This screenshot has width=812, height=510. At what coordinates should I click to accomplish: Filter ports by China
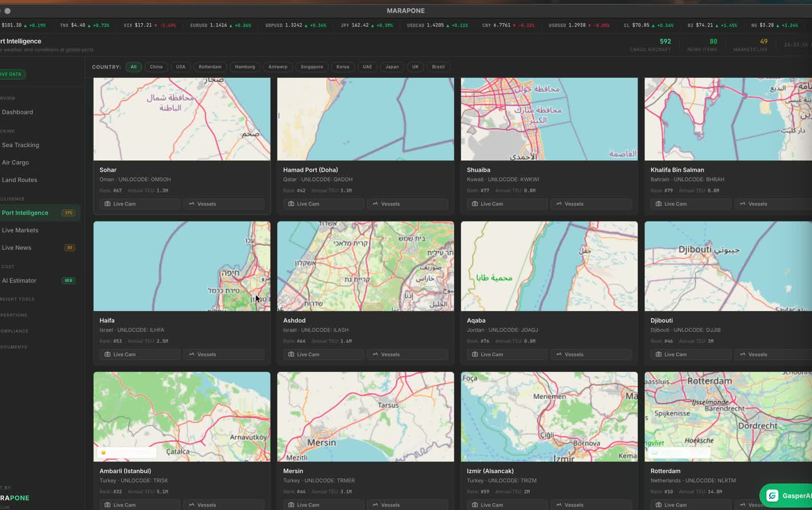pyautogui.click(x=156, y=67)
